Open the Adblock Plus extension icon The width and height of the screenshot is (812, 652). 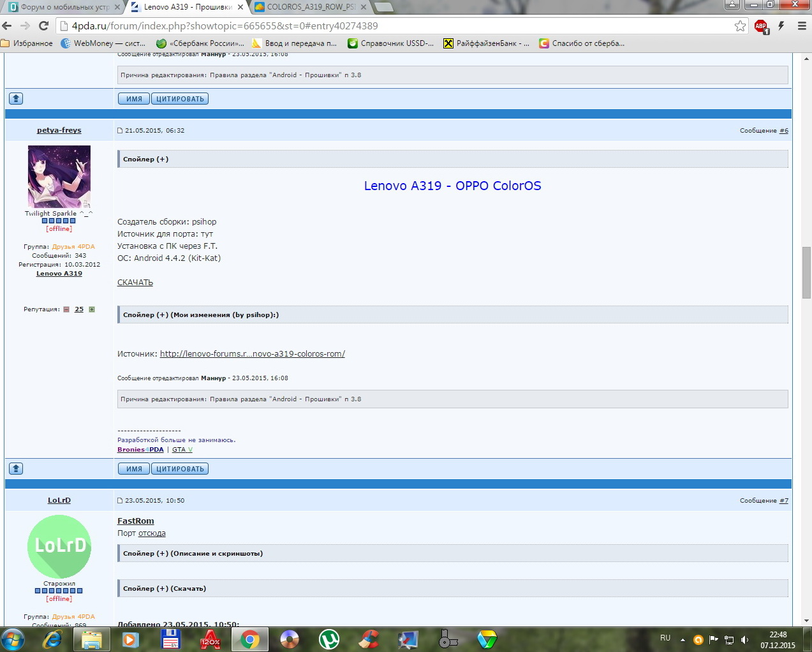pyautogui.click(x=761, y=26)
